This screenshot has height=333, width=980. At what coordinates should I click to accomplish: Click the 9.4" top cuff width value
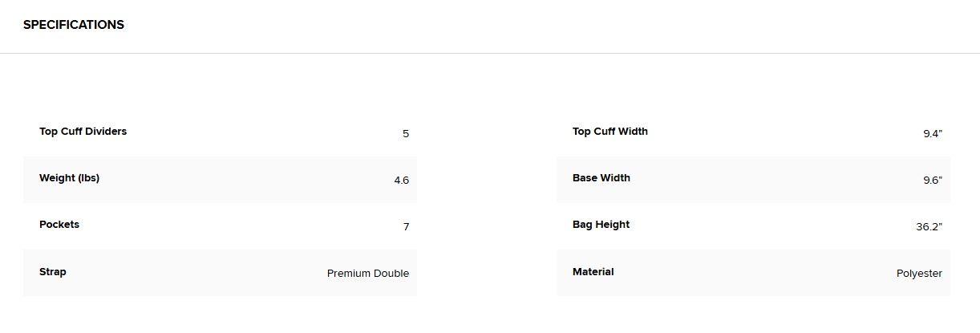click(x=933, y=134)
